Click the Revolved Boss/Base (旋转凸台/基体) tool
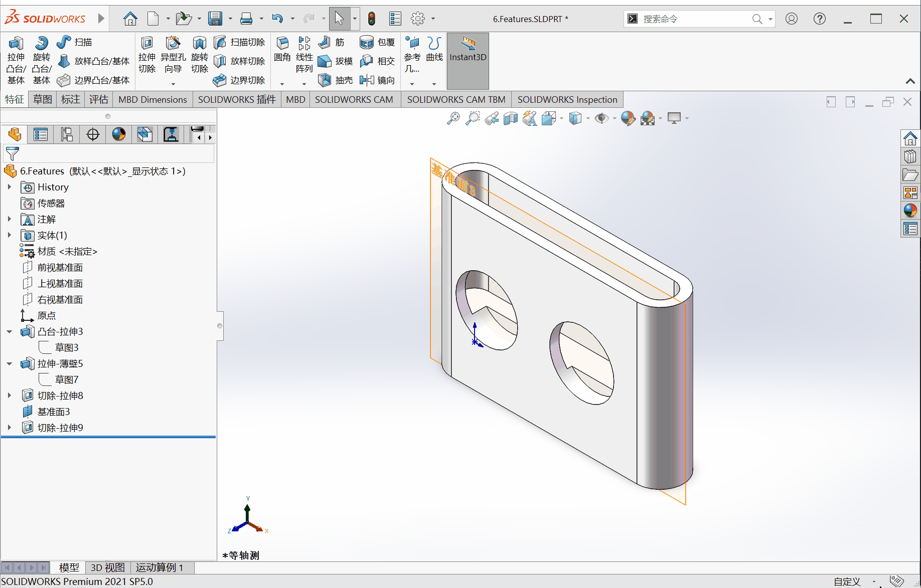 (42, 60)
